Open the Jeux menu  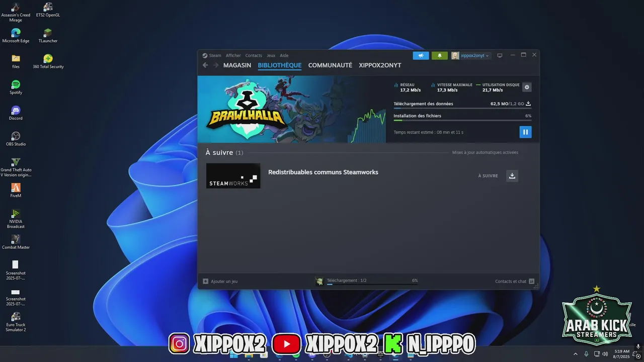(x=271, y=55)
